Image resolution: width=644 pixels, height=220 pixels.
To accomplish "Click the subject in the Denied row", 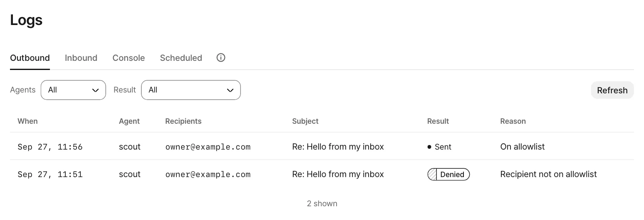I will click(x=338, y=174).
